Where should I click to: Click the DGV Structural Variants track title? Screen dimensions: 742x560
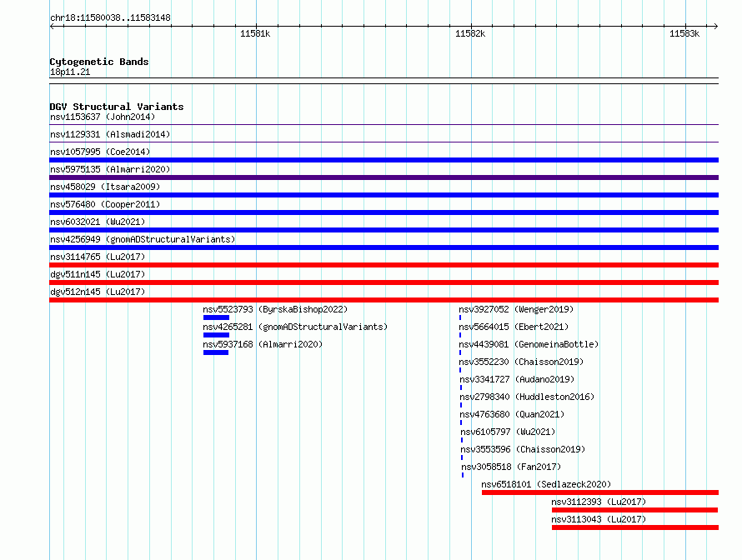coord(117,107)
